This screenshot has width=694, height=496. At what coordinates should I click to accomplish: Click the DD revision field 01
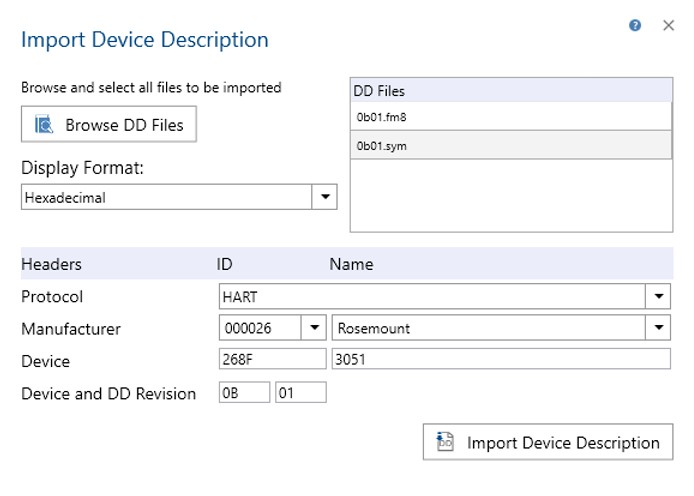click(301, 392)
